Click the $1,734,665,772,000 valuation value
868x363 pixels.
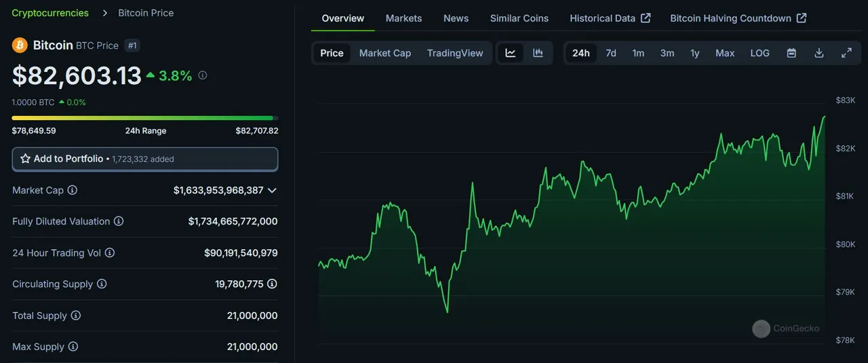point(233,221)
